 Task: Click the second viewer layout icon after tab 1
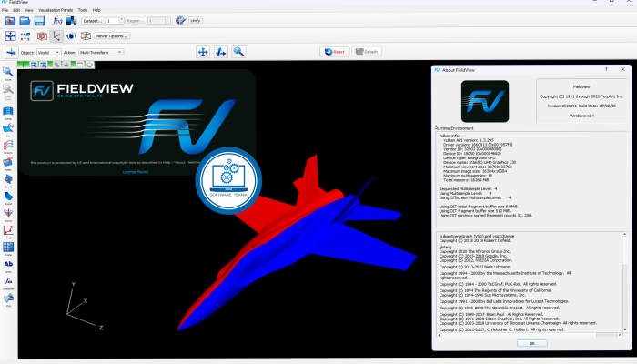(43, 65)
